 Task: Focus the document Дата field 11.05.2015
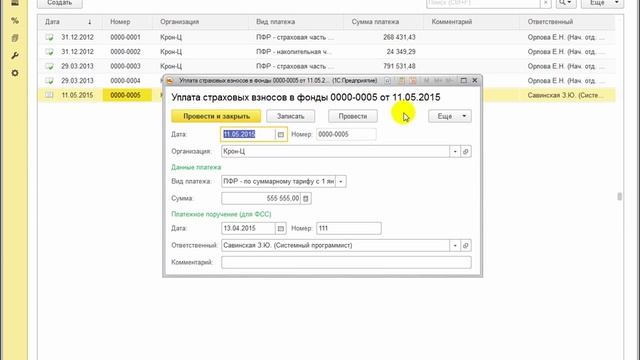(248, 134)
